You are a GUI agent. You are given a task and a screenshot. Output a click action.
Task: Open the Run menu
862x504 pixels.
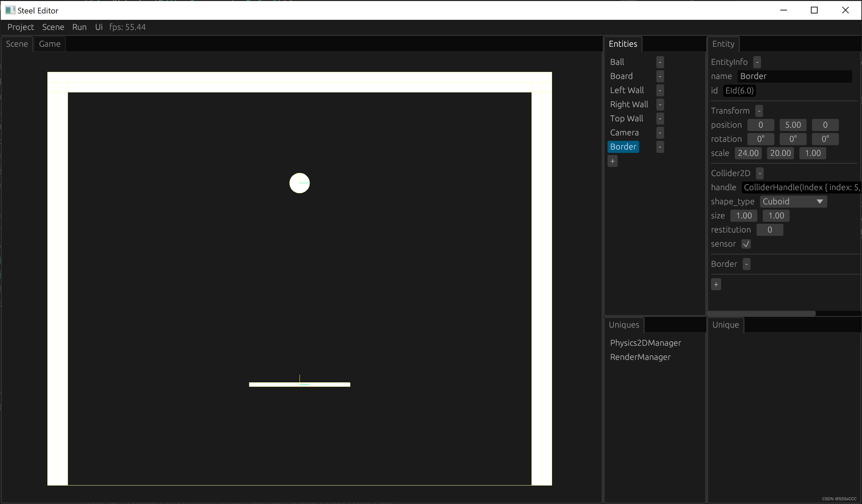pyautogui.click(x=79, y=27)
